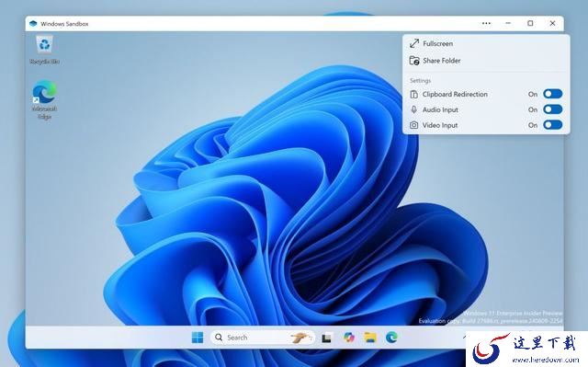Maximize the Windows Sandbox window
This screenshot has width=588, height=367.
point(530,23)
